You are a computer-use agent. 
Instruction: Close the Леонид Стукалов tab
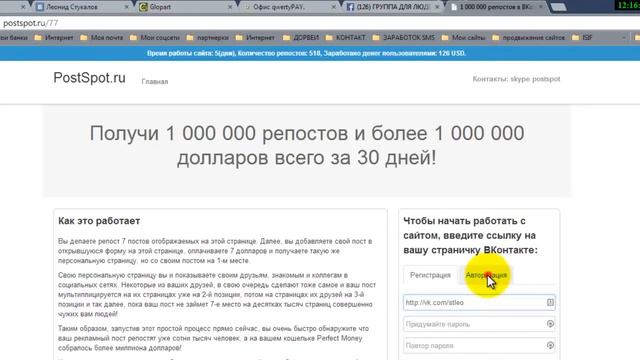pyautogui.click(x=127, y=7)
